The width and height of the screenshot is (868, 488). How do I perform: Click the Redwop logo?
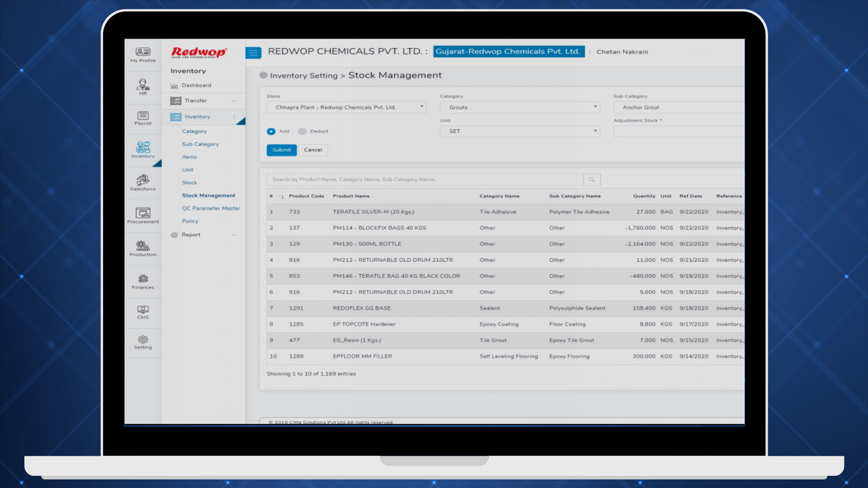coord(198,52)
